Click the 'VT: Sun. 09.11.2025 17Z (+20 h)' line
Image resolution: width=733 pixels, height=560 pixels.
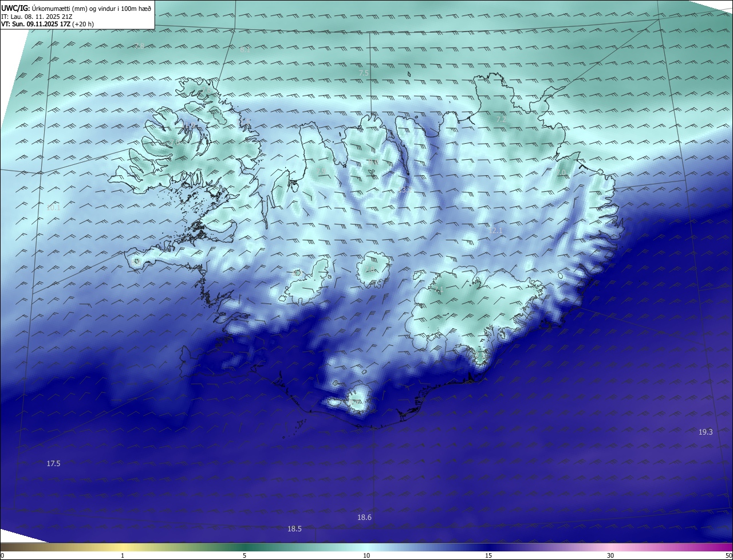pos(48,24)
